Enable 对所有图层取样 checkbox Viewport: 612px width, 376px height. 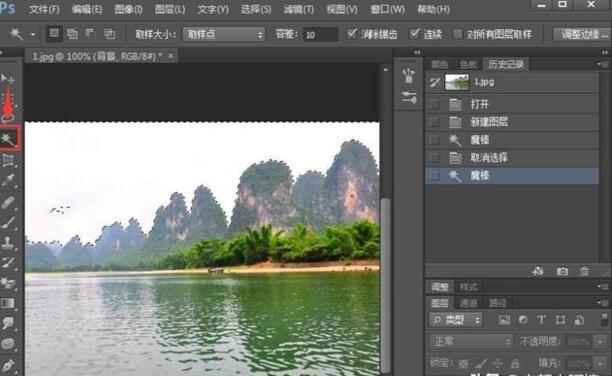click(457, 34)
